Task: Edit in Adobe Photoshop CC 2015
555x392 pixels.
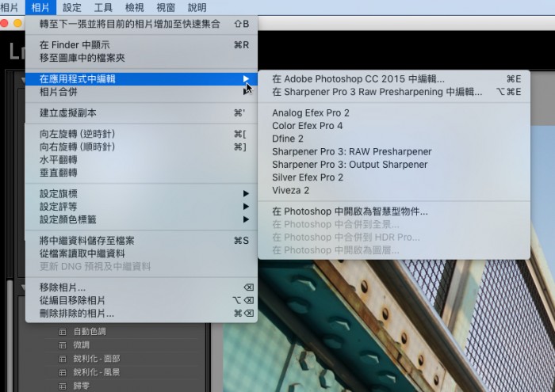Action: point(394,79)
